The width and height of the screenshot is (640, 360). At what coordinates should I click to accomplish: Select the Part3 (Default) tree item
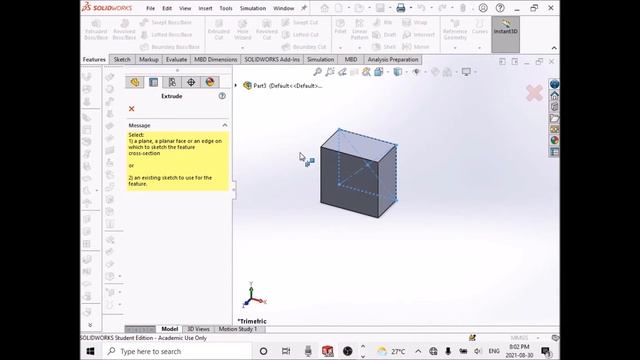click(x=283, y=86)
